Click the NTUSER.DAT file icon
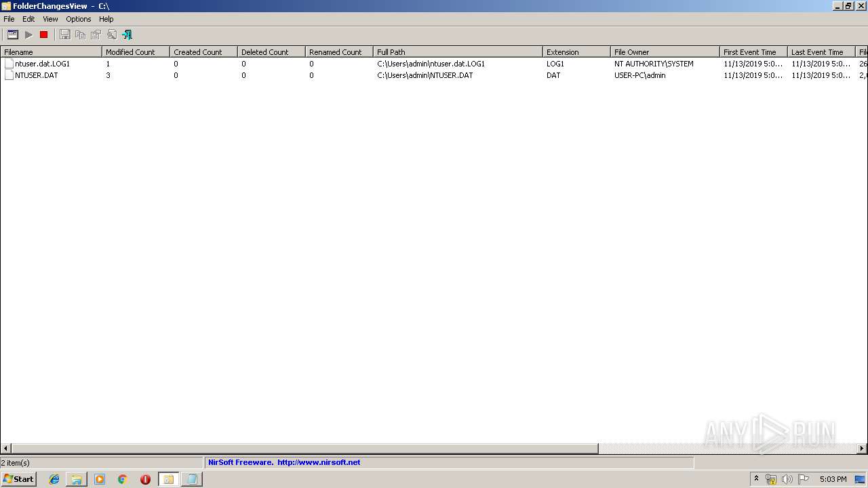The width and height of the screenshot is (868, 488). click(x=9, y=75)
